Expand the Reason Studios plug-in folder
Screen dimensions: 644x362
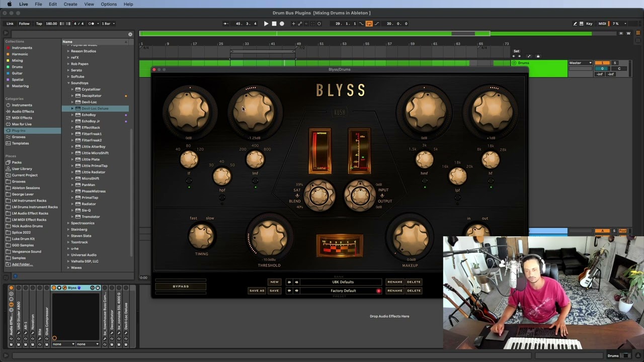point(68,51)
